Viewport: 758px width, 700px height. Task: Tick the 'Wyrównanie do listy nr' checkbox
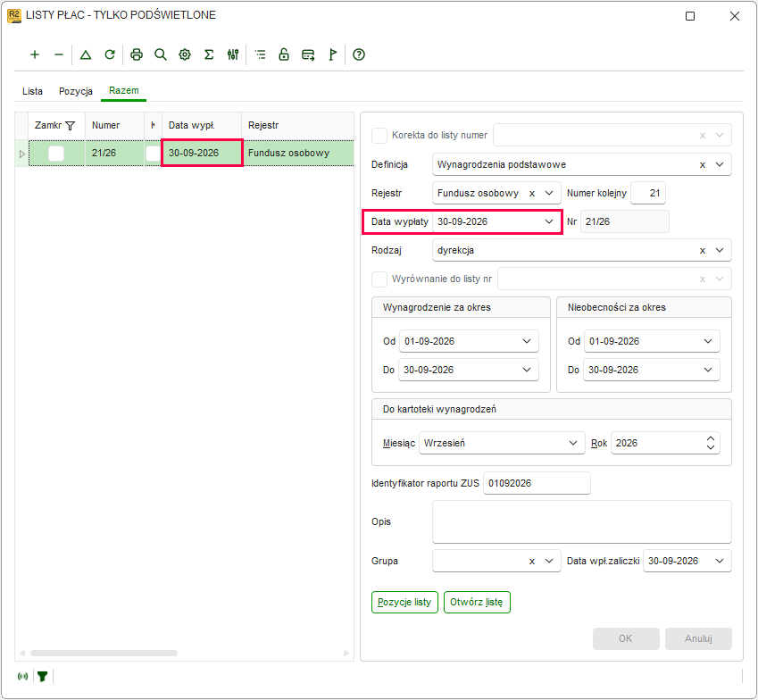(x=379, y=279)
